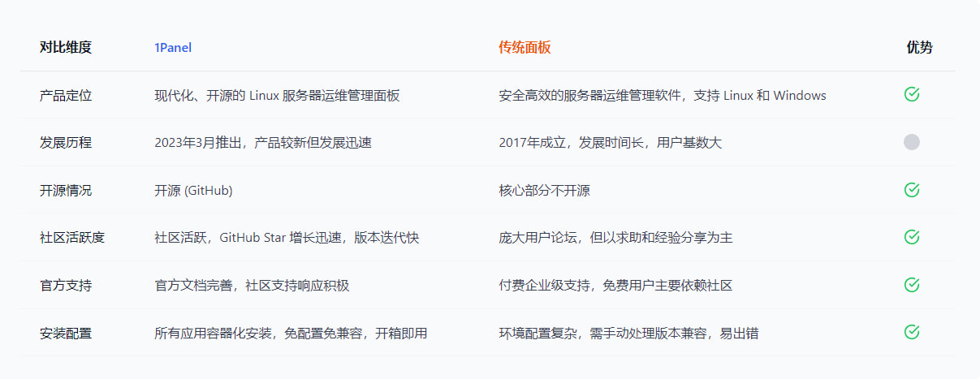Click cell '安全高效的服务器运维管理软件，支持 Linux 和 Windows'
This screenshot has height=379, width=980.
[x=663, y=95]
